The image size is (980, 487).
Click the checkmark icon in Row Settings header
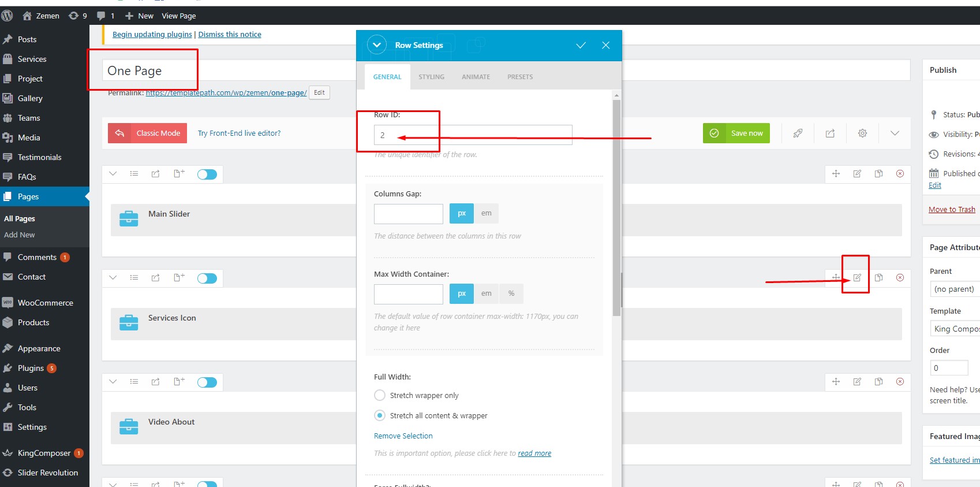click(x=581, y=46)
